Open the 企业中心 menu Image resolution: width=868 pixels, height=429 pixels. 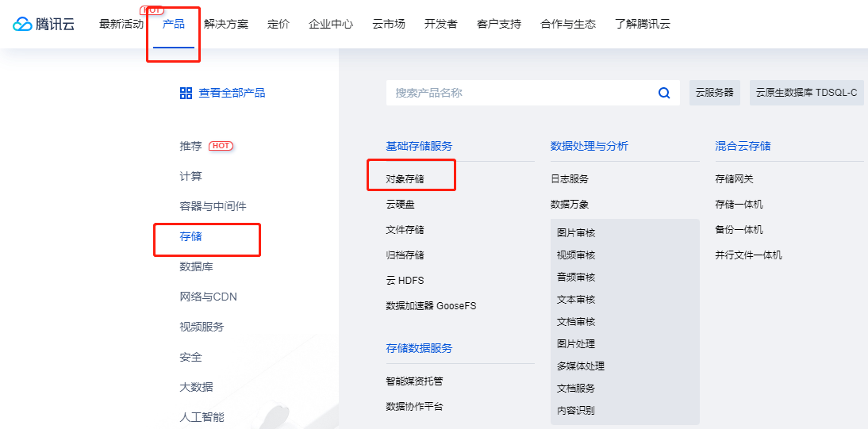click(x=331, y=25)
